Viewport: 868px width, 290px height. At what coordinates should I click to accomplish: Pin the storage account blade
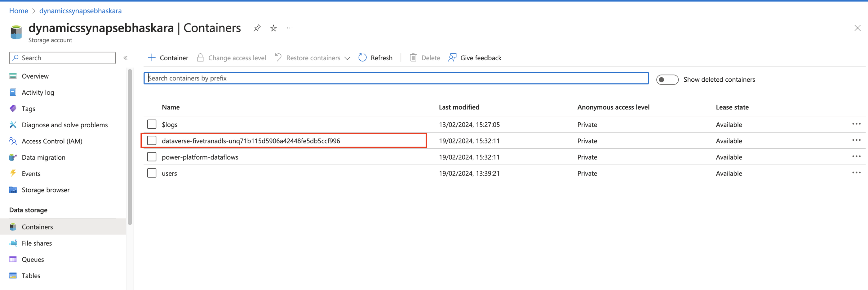pyautogui.click(x=257, y=28)
